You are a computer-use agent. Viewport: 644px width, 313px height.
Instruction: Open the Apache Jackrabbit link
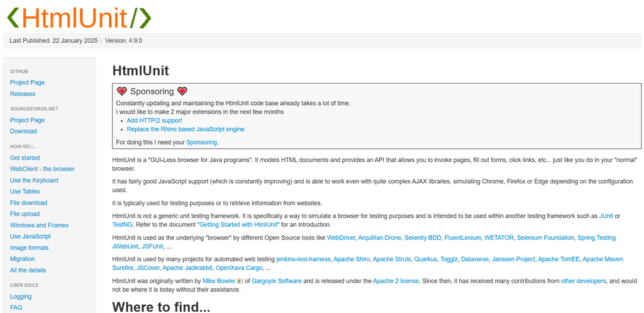tap(187, 268)
